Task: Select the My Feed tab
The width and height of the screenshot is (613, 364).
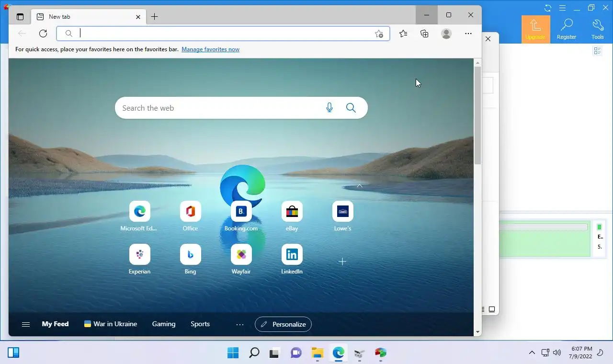Action: coord(55,324)
